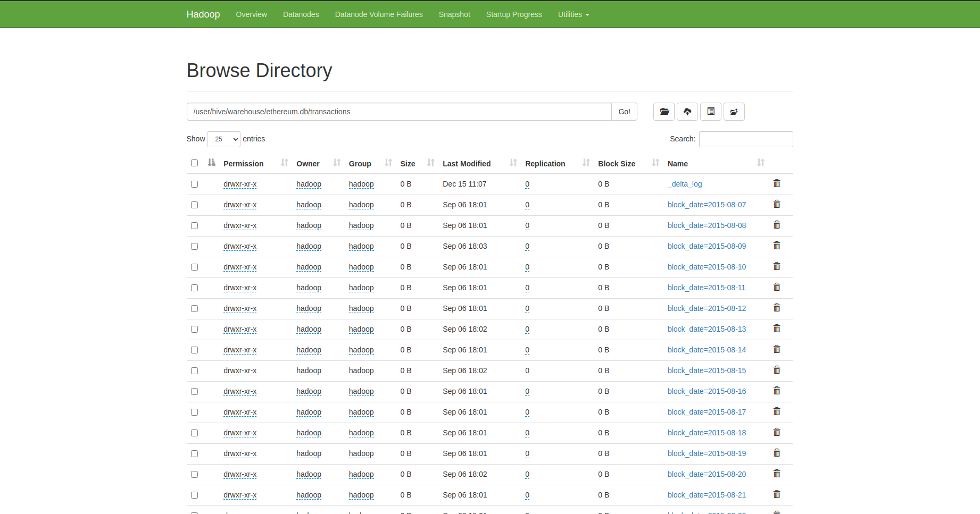Click the Go! button

click(x=624, y=112)
